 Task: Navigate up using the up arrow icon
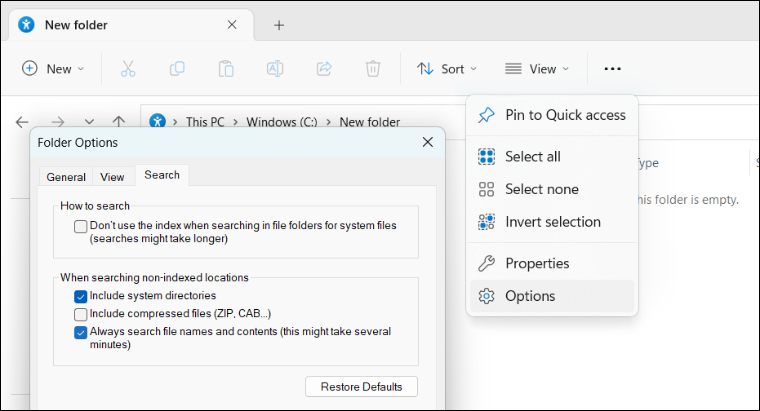pos(119,122)
